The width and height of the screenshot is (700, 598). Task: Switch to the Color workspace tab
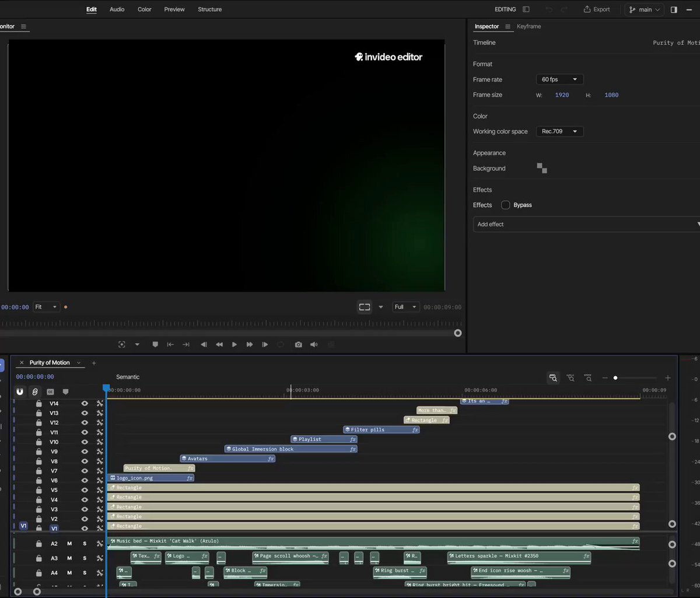coord(145,9)
